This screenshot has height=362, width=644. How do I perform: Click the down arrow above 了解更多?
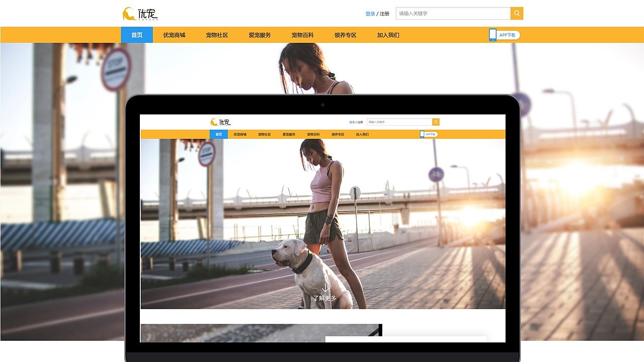point(325,288)
